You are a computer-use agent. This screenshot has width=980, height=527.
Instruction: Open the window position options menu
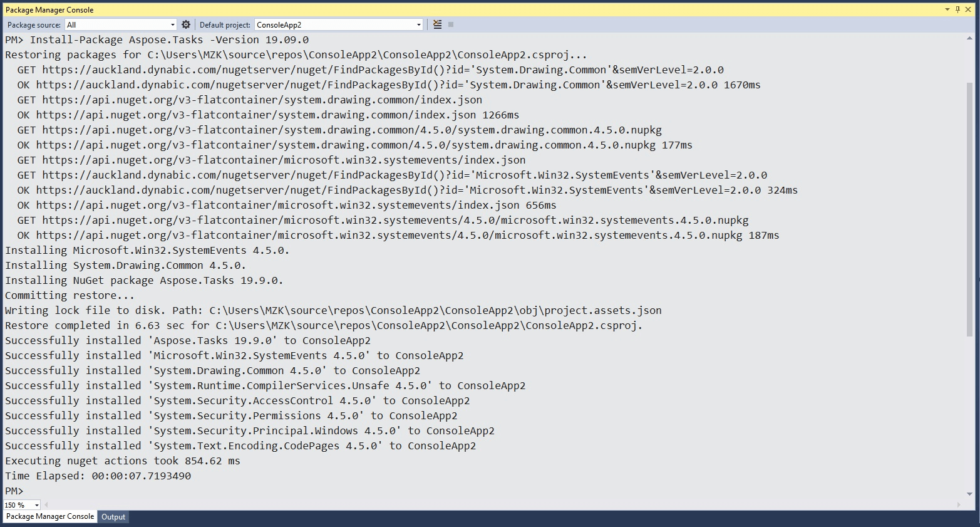tap(947, 9)
